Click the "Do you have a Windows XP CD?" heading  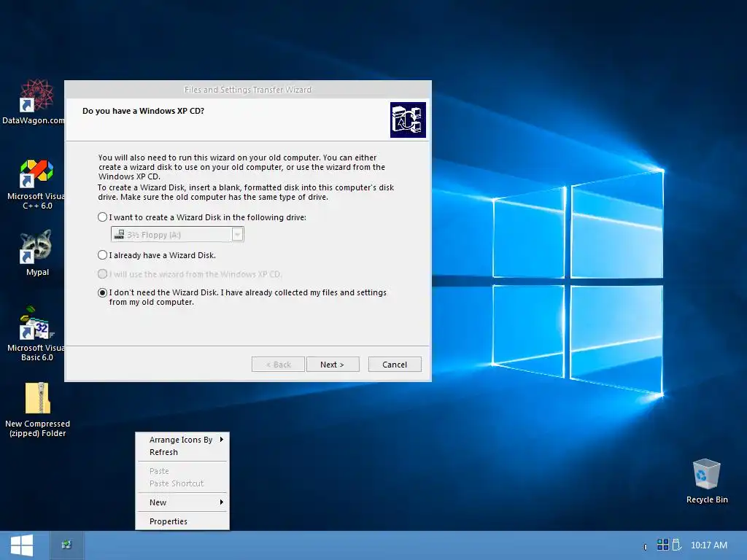tap(144, 111)
